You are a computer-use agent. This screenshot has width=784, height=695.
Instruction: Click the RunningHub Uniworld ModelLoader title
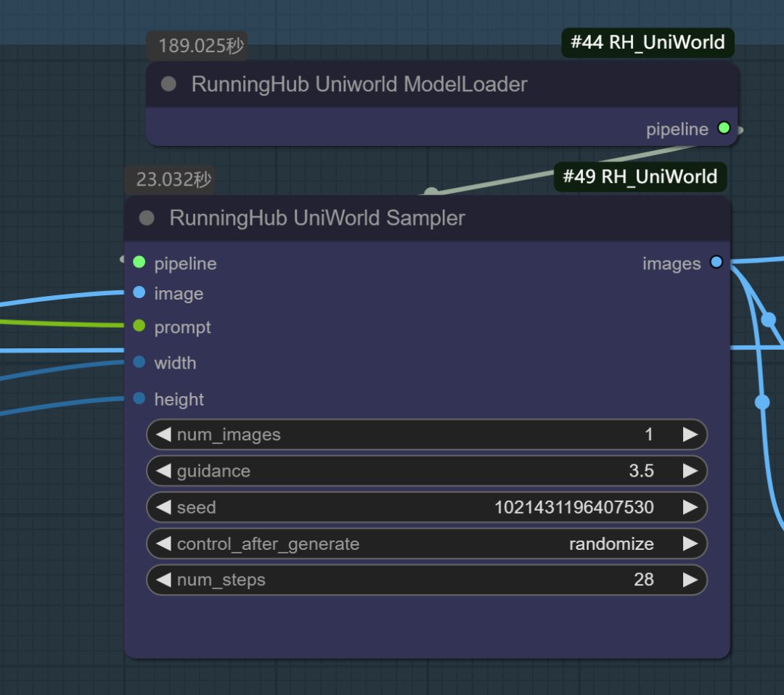pos(359,84)
